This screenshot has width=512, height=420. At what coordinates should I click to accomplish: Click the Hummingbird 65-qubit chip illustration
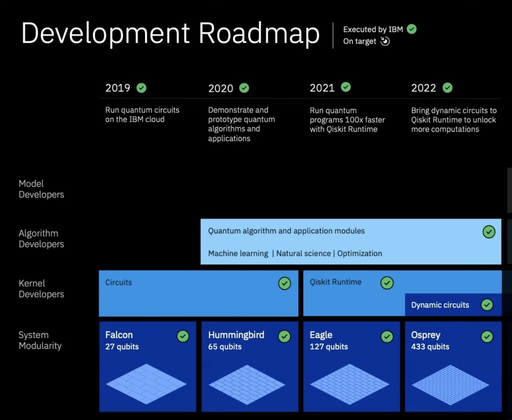tap(247, 385)
